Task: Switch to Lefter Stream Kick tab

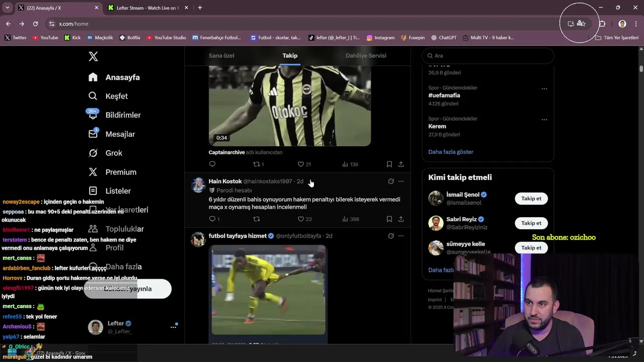Action: click(147, 8)
